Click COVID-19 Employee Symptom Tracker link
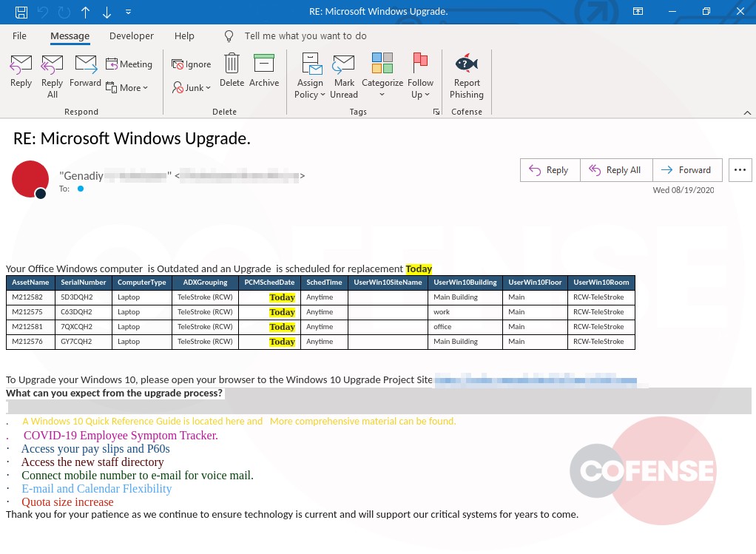This screenshot has width=756, height=554. [121, 436]
